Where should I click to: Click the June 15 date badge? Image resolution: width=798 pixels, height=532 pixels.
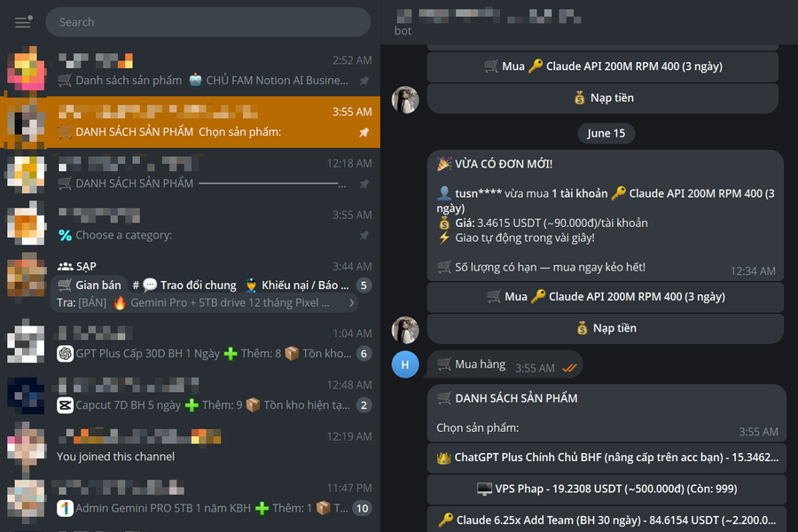[606, 133]
